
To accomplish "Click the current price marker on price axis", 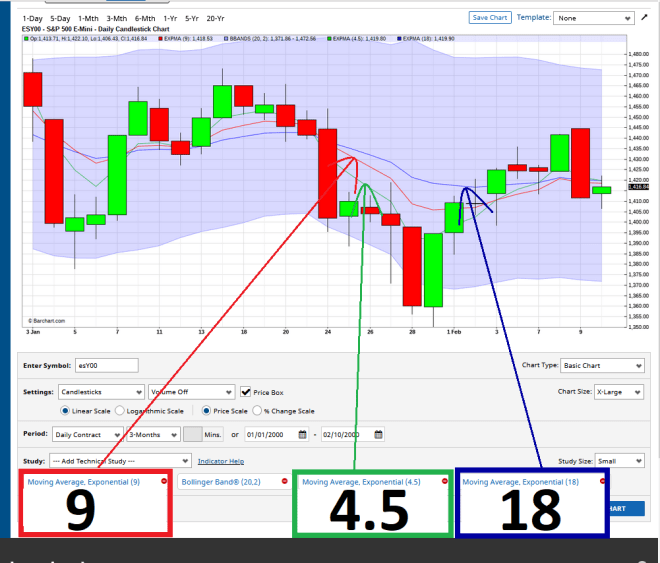I will click(639, 187).
